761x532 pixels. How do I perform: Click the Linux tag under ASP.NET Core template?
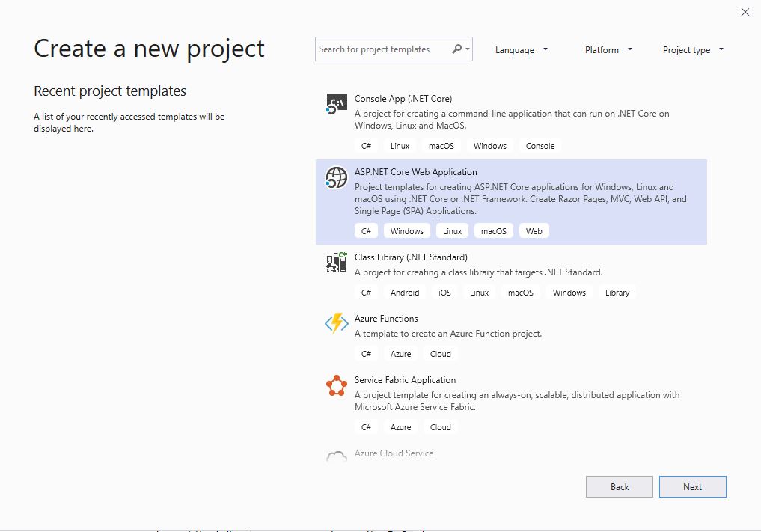point(452,231)
